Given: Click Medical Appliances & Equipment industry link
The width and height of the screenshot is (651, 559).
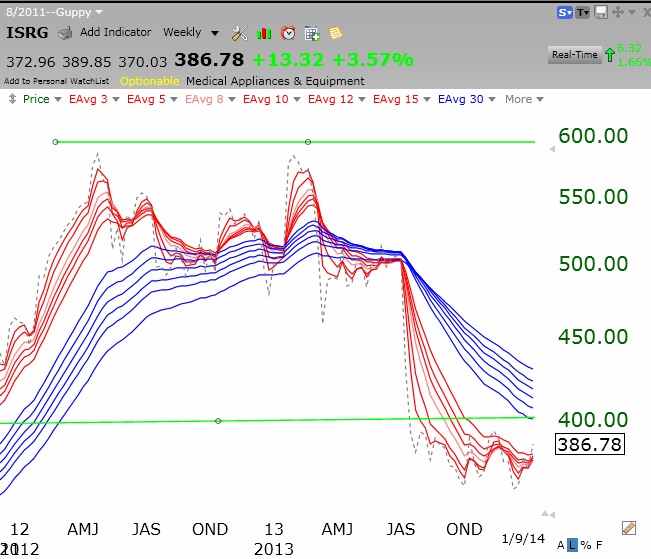Looking at the screenshot, I should click(275, 81).
